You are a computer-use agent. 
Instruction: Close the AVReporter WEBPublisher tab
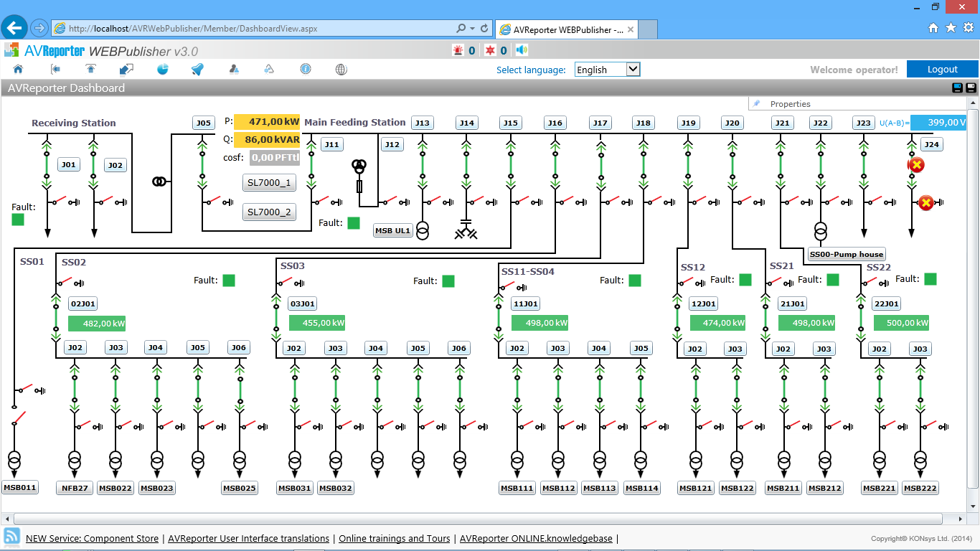click(x=631, y=29)
